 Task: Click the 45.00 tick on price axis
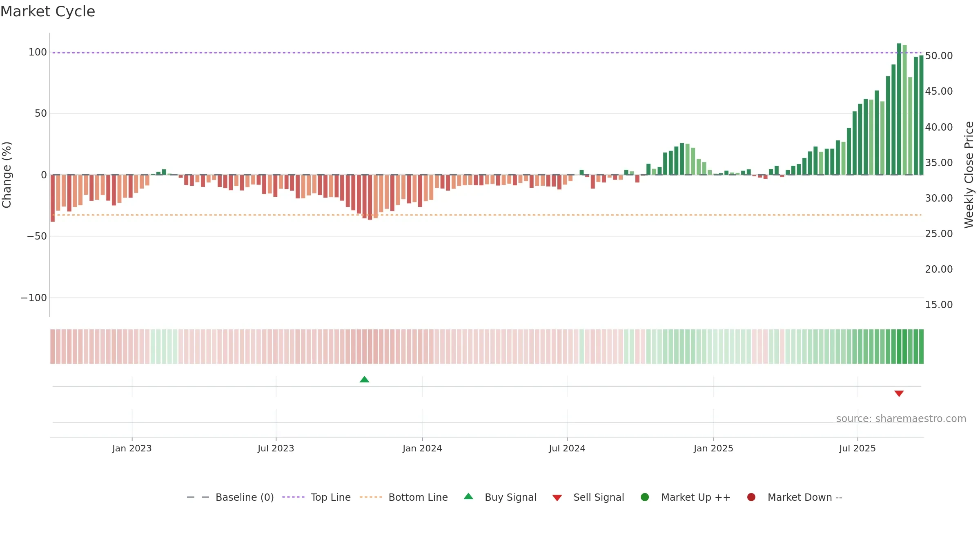(939, 91)
